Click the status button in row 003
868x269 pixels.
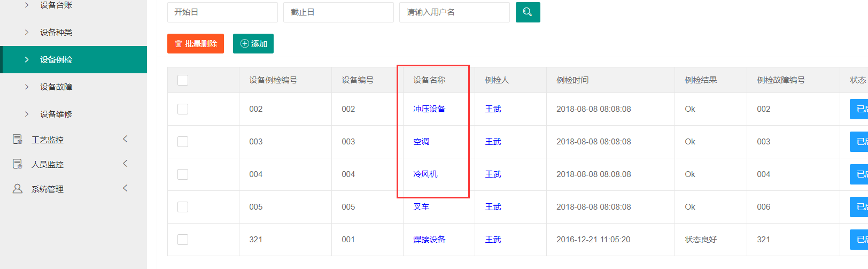[859, 142]
